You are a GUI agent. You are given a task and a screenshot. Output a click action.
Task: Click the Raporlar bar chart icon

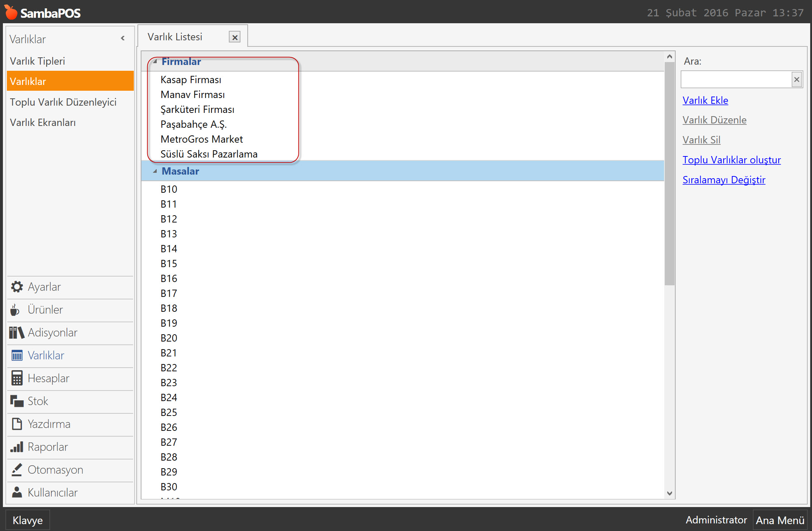pos(17,447)
